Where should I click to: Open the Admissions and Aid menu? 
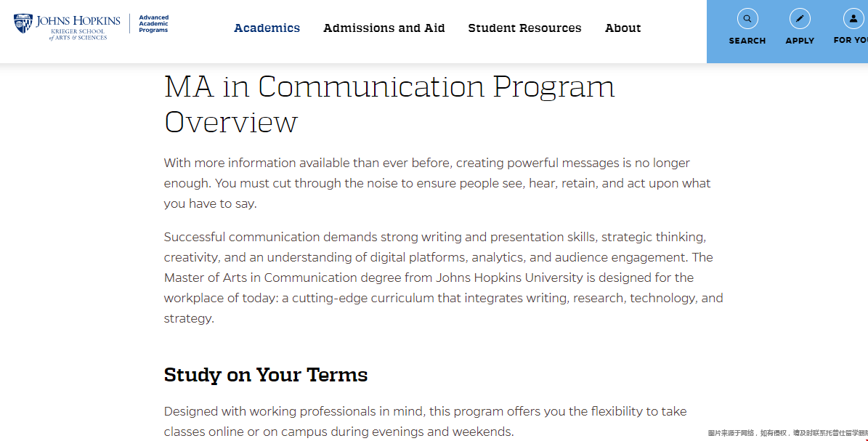(x=384, y=28)
